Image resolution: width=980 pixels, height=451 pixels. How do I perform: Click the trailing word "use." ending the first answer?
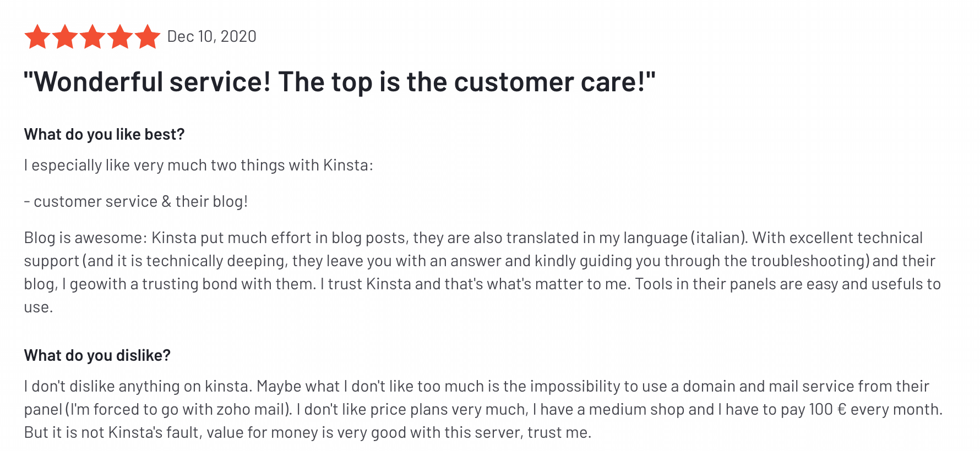[38, 307]
